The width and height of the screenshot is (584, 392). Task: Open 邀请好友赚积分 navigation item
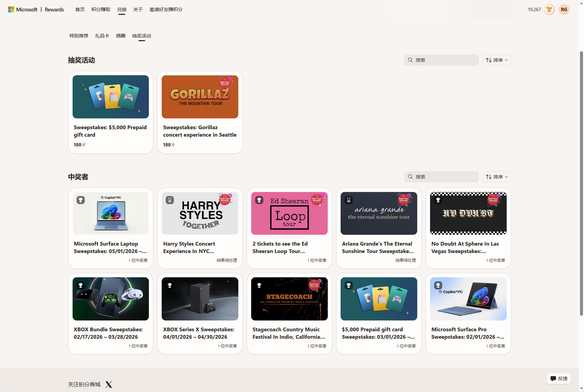pos(166,9)
